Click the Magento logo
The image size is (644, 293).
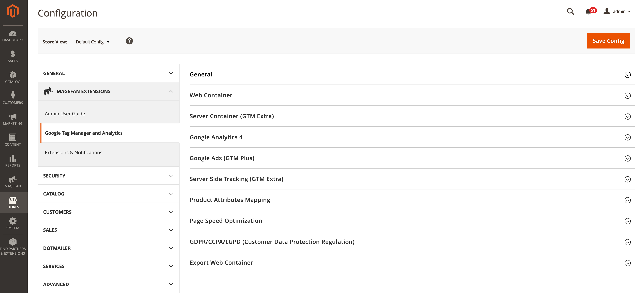(x=13, y=11)
